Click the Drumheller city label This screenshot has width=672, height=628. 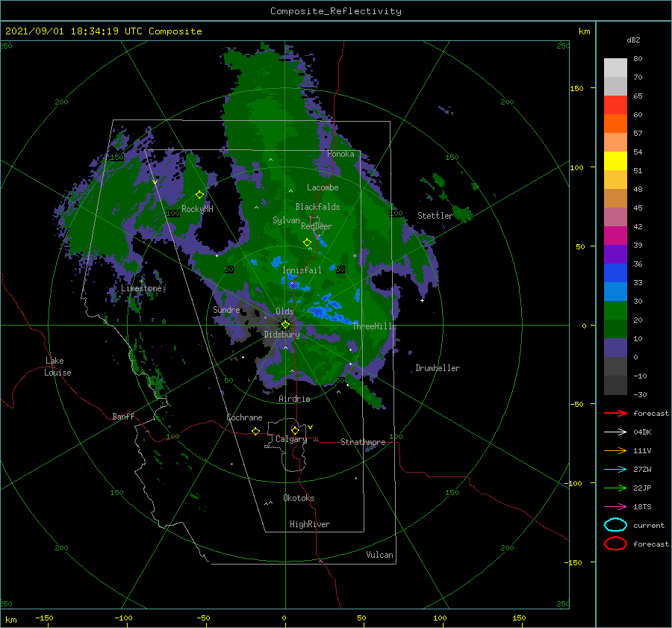point(438,368)
